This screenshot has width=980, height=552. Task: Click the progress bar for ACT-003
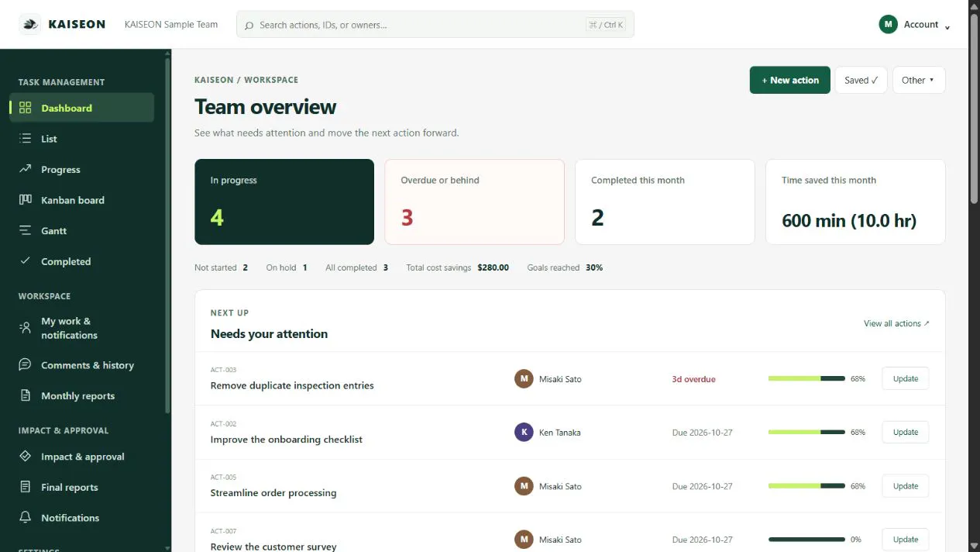(x=806, y=378)
